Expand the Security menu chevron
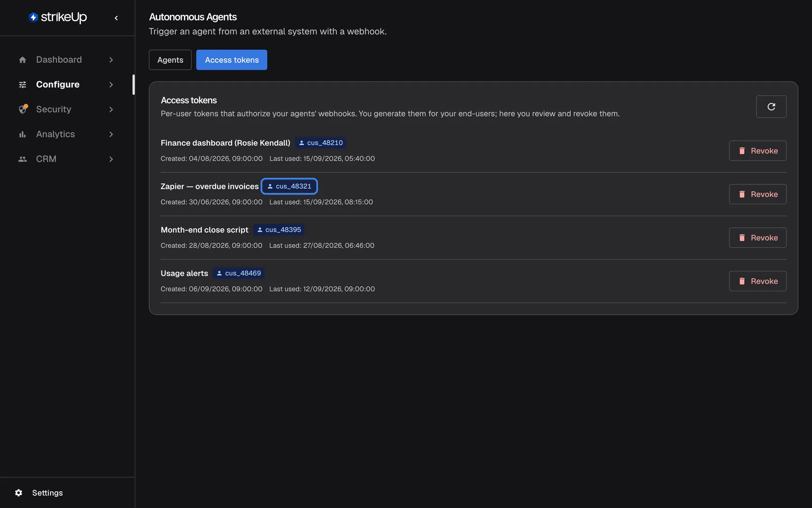Image resolution: width=812 pixels, height=508 pixels. [x=111, y=109]
